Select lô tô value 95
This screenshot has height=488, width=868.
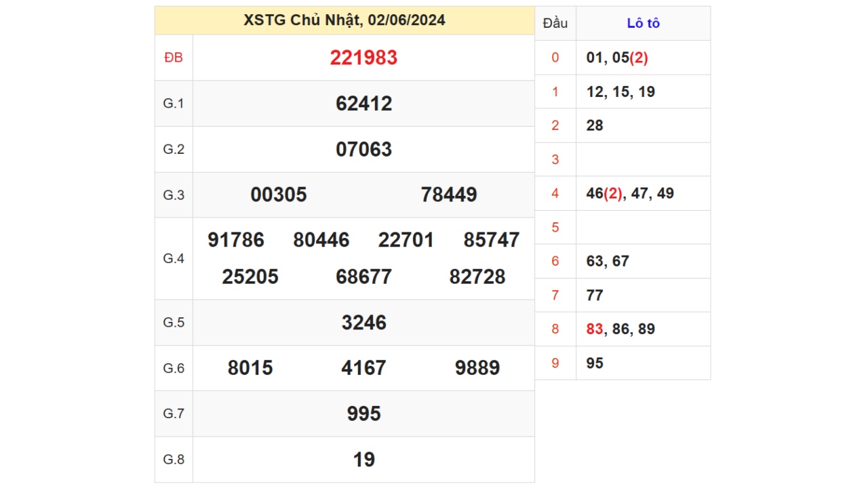click(x=595, y=363)
